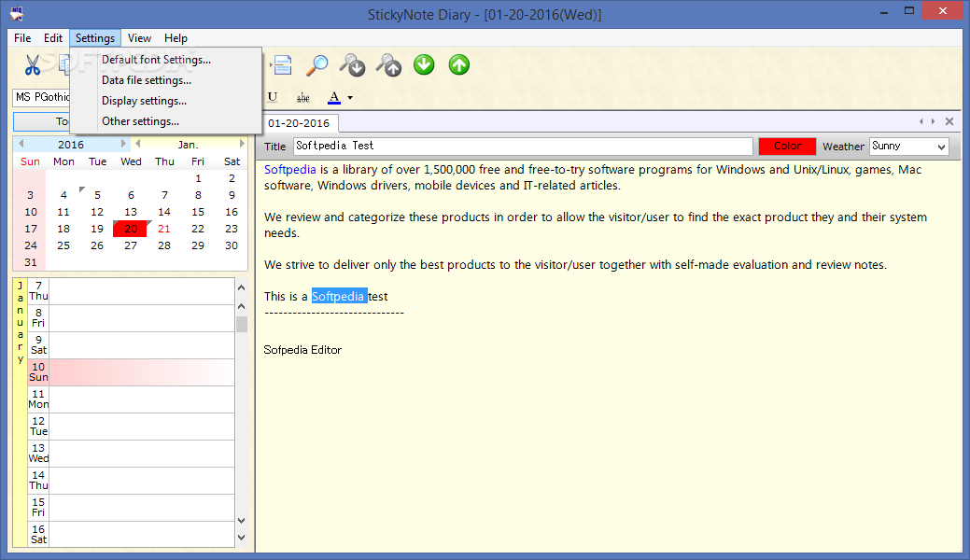
Task: Toggle underline formatting
Action: [273, 97]
